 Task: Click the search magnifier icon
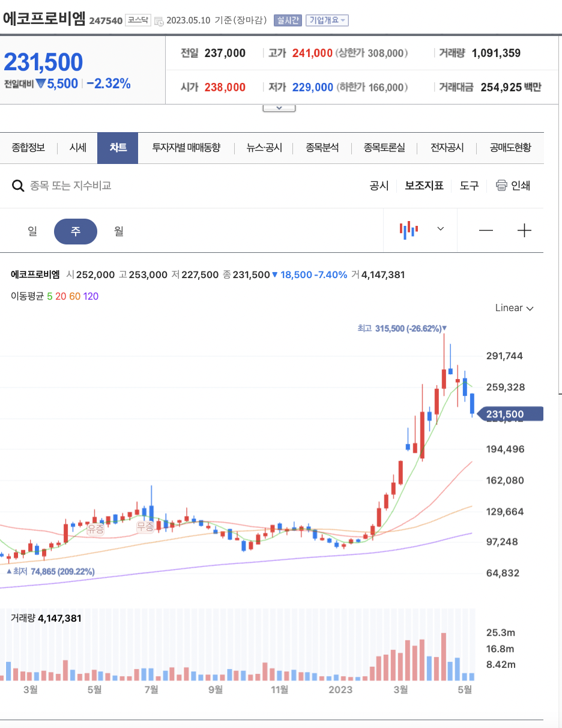pyautogui.click(x=19, y=186)
